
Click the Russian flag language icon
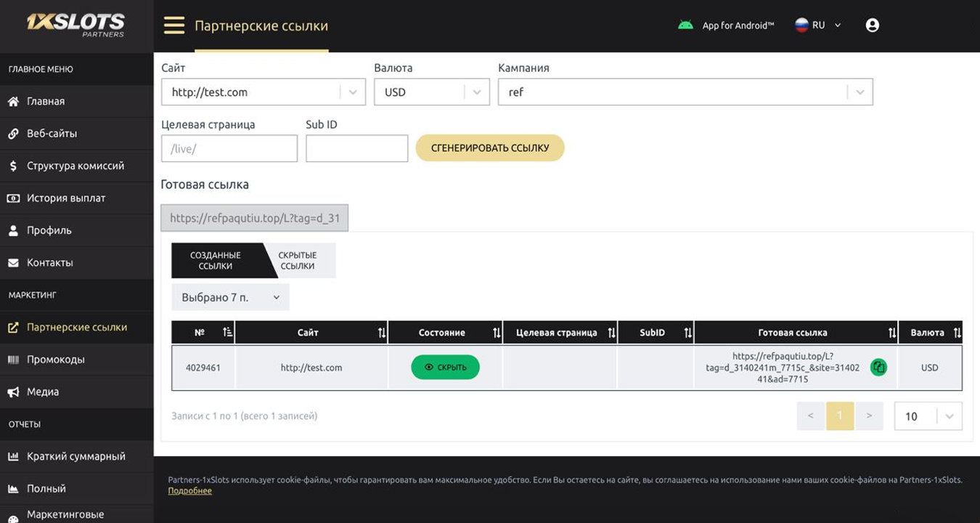[x=801, y=25]
